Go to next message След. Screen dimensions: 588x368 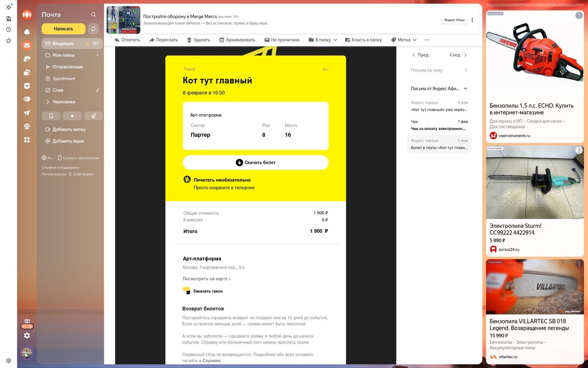coord(459,55)
